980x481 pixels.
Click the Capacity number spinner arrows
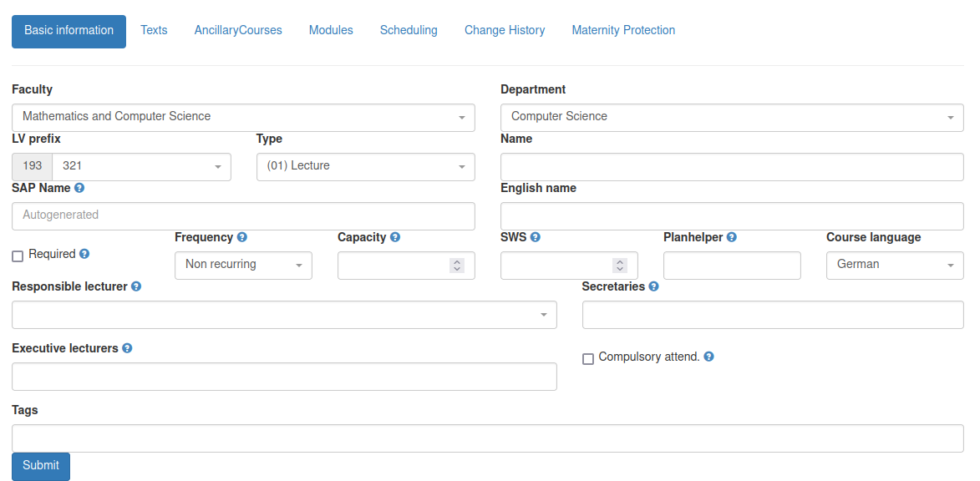click(457, 265)
